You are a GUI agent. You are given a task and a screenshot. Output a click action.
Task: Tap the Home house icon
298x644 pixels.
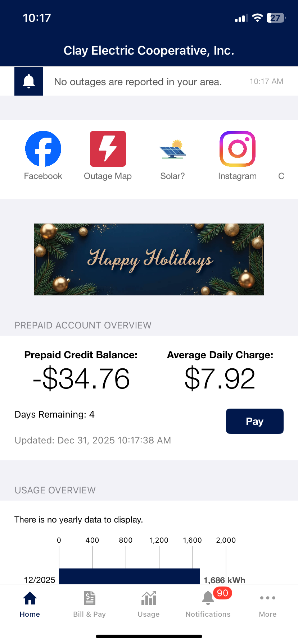[30, 598]
